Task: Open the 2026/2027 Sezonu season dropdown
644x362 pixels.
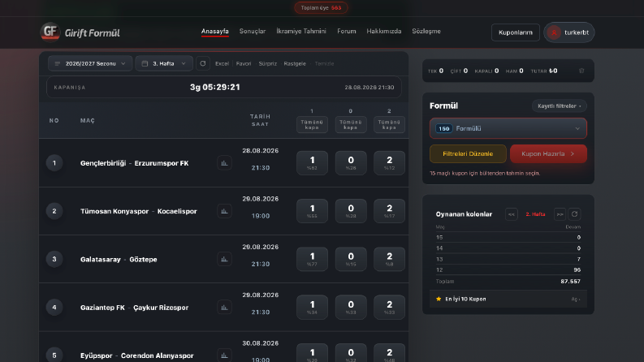Action: point(90,63)
